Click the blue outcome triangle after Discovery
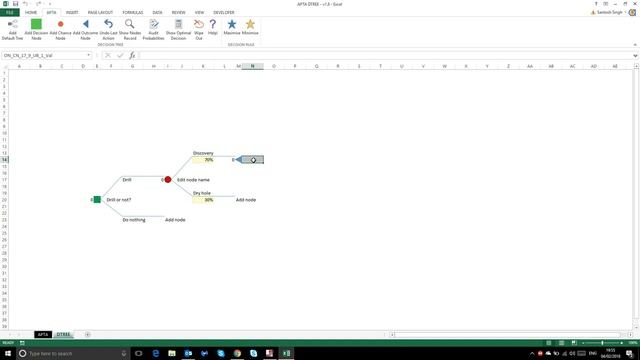 point(239,160)
